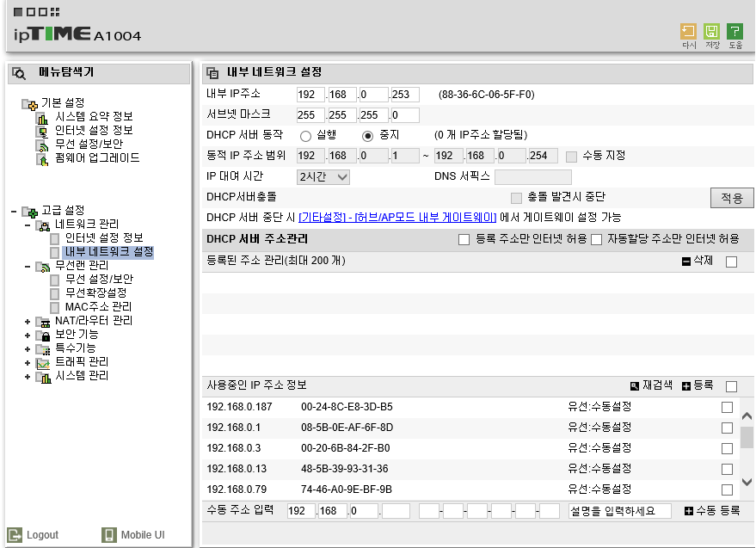
Task: Open the 기타설정 - 허브/AP모드 내부 게이트웨이 link
Action: point(397,218)
